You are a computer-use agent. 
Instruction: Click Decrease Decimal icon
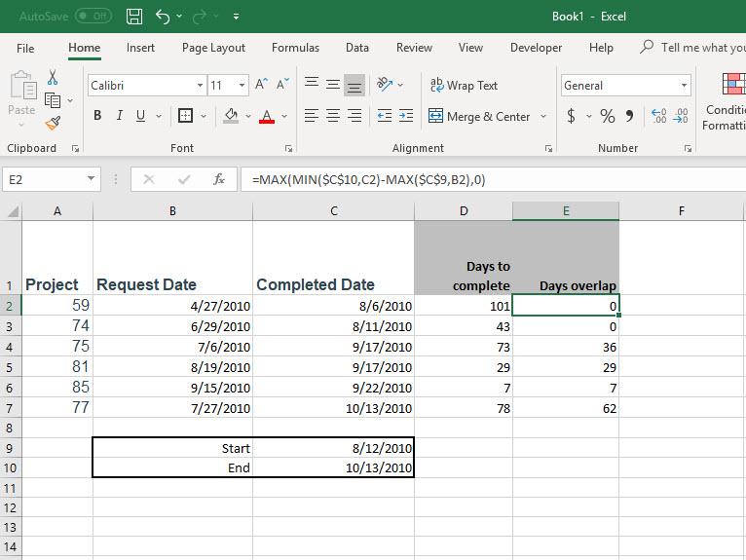pos(681,116)
